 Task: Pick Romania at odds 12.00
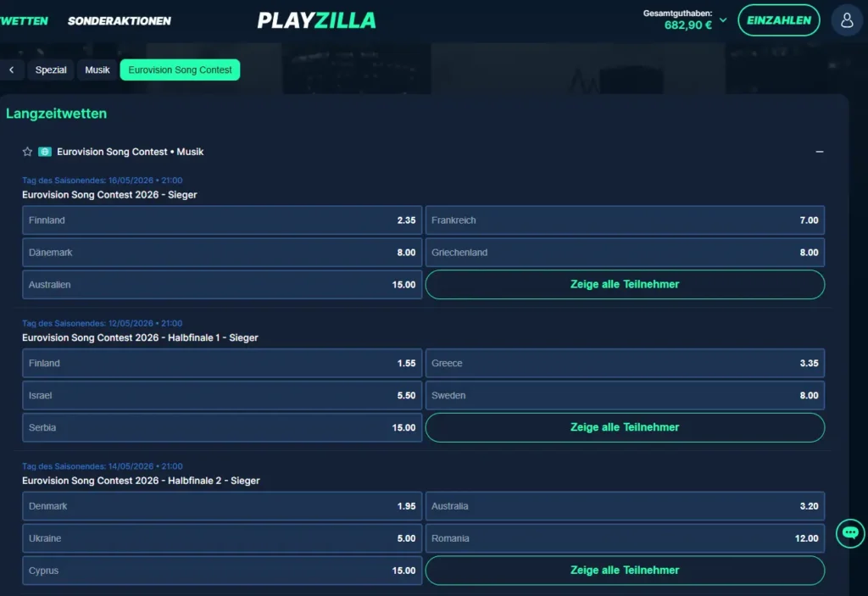click(x=625, y=538)
